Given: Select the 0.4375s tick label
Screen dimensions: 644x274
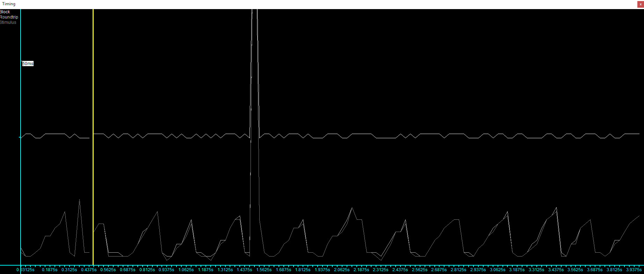Looking at the screenshot, I should 89,270.
